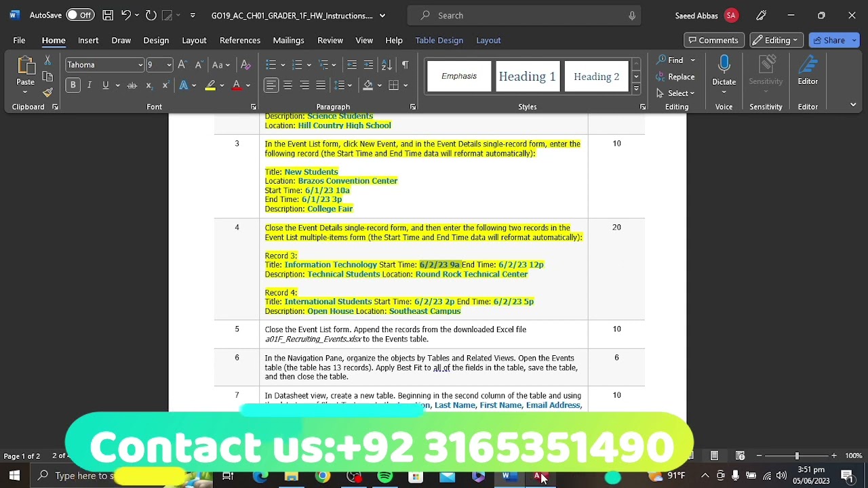Sort the selection A to Z
Image resolution: width=868 pixels, height=488 pixels.
click(387, 65)
